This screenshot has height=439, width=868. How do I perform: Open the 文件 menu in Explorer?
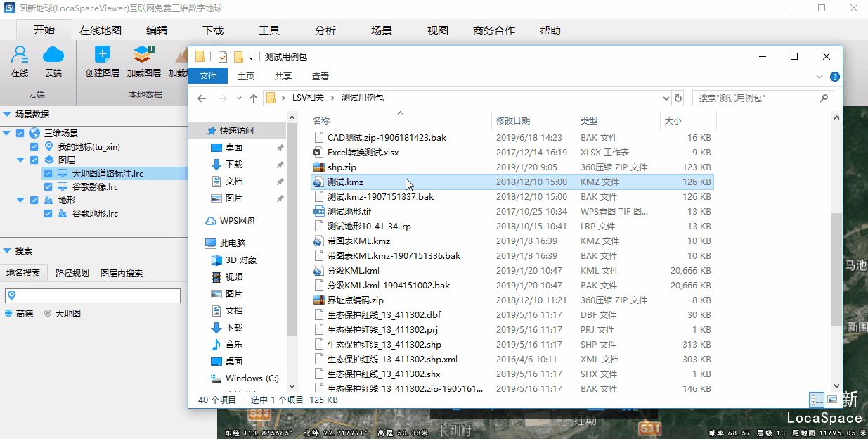[208, 76]
